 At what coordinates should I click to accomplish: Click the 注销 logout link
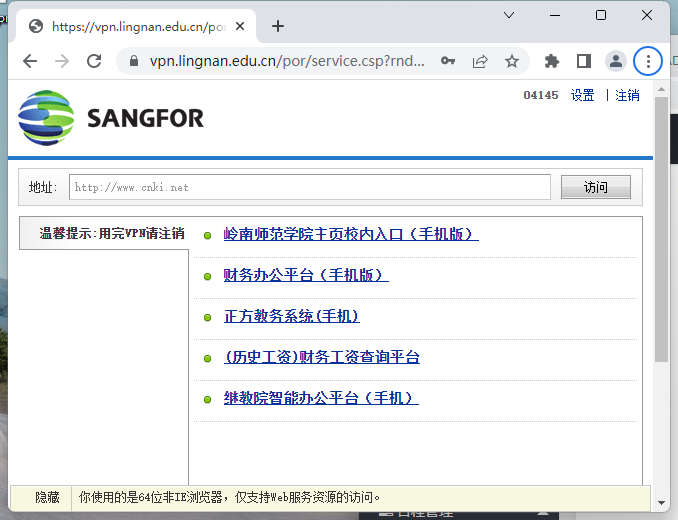627,96
